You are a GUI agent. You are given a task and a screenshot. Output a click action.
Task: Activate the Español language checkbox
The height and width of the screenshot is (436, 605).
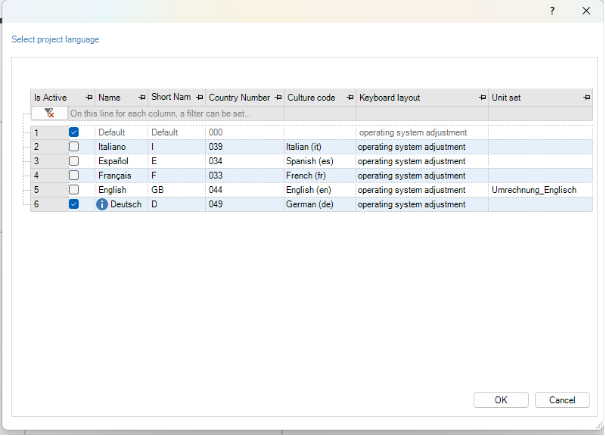74,161
